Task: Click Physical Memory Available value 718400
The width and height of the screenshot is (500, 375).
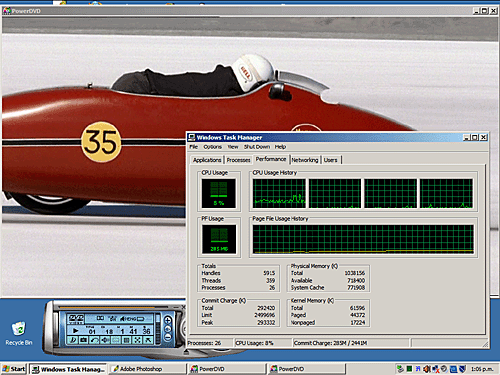Action: point(356,280)
